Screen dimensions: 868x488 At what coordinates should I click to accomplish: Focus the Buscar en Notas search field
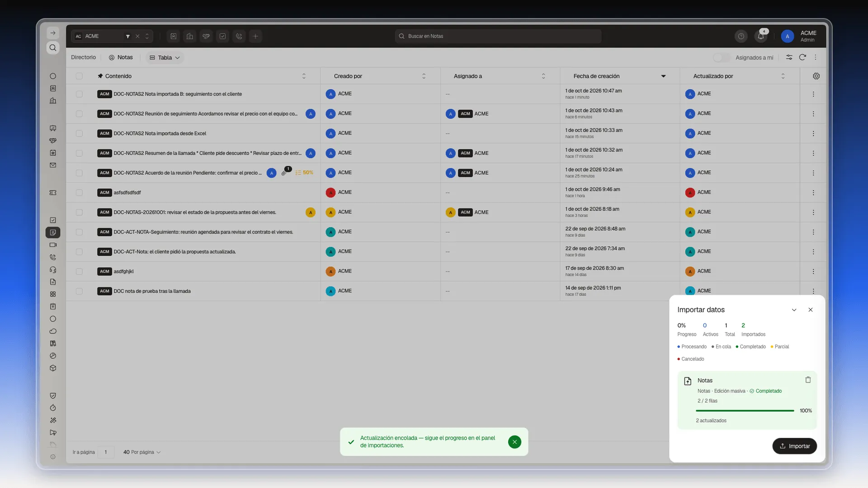498,36
